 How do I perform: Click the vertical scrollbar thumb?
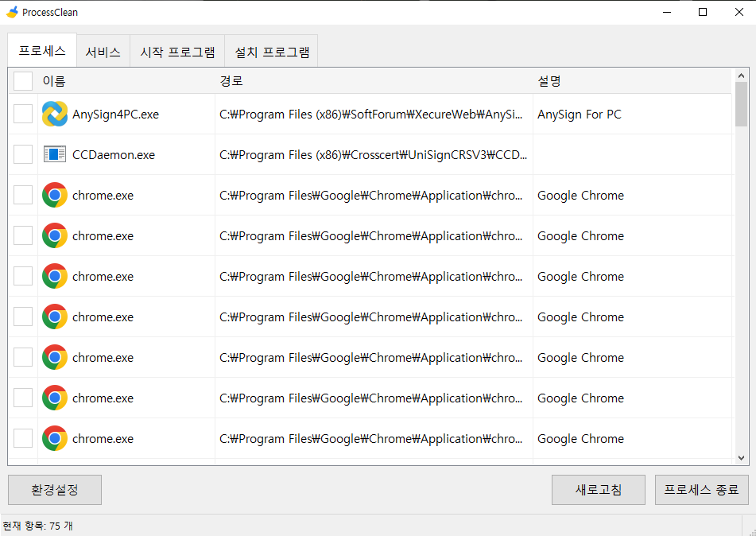pyautogui.click(x=741, y=103)
